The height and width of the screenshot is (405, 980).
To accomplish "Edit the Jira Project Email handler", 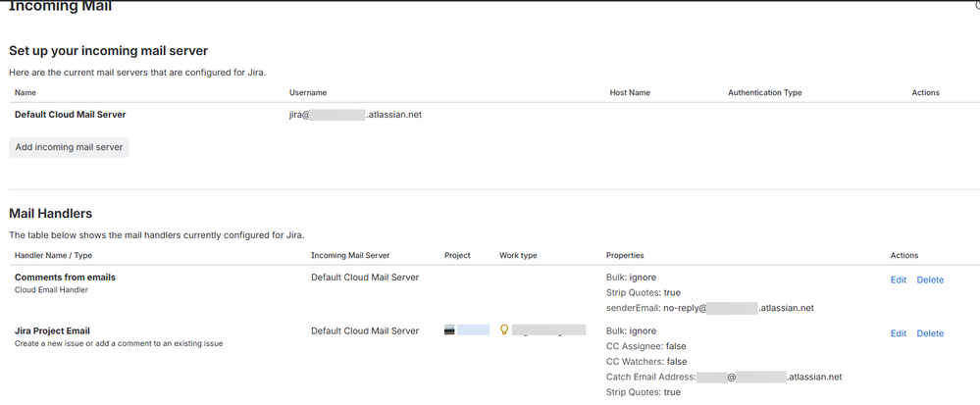I will 898,333.
